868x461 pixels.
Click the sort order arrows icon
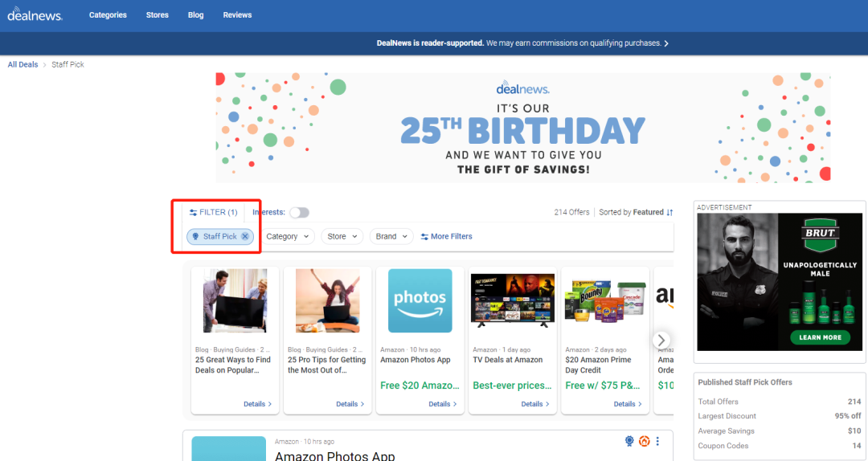pos(669,213)
